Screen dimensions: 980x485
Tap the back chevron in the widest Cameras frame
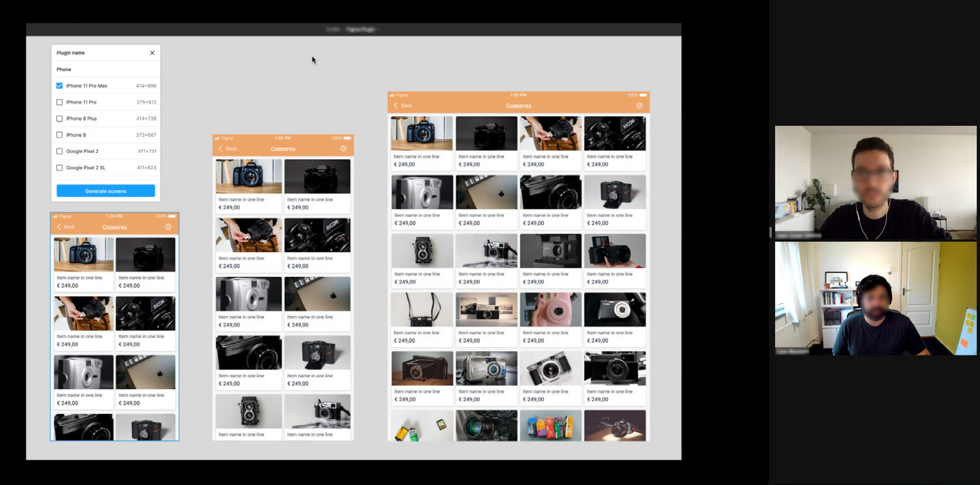(396, 105)
